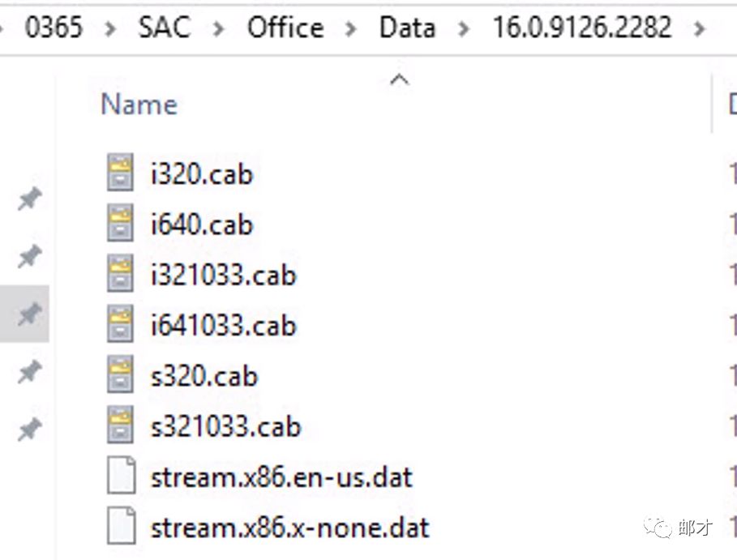The image size is (737, 560).
Task: Click the 16.0.9126.2282 breadcrumb segment
Action: 582,28
